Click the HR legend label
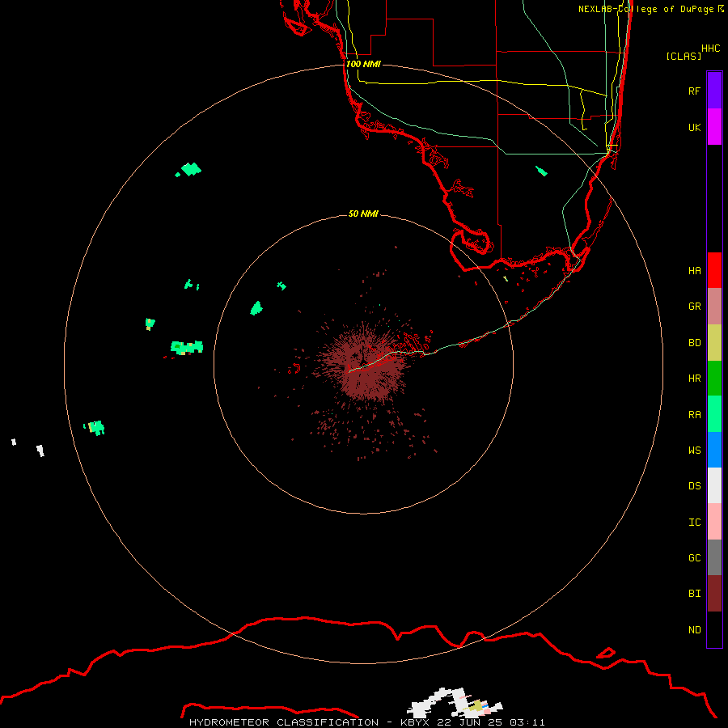This screenshot has height=728, width=728. pyautogui.click(x=694, y=379)
